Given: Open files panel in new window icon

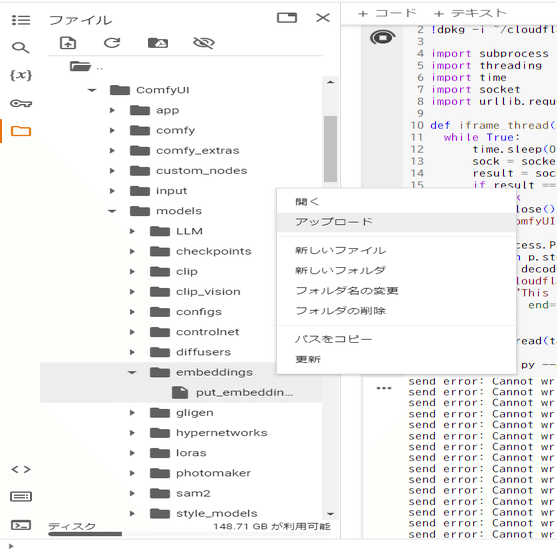Looking at the screenshot, I should point(287,17).
